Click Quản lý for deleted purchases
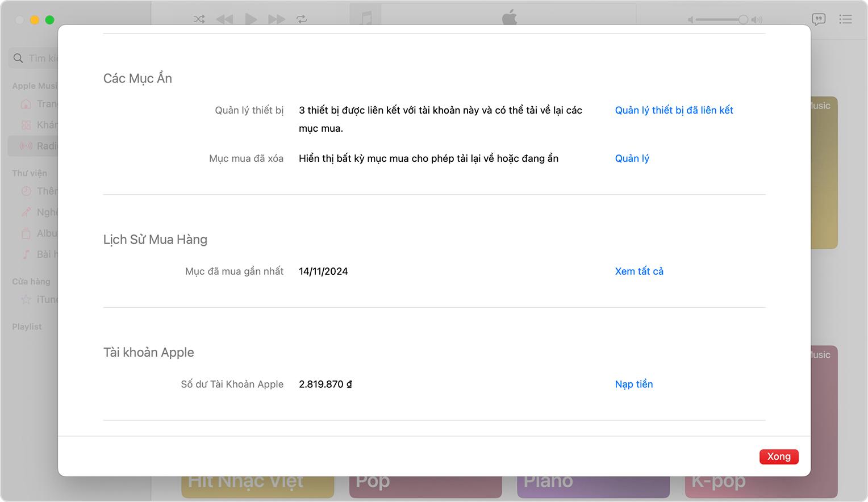Image resolution: width=868 pixels, height=502 pixels. click(x=632, y=158)
